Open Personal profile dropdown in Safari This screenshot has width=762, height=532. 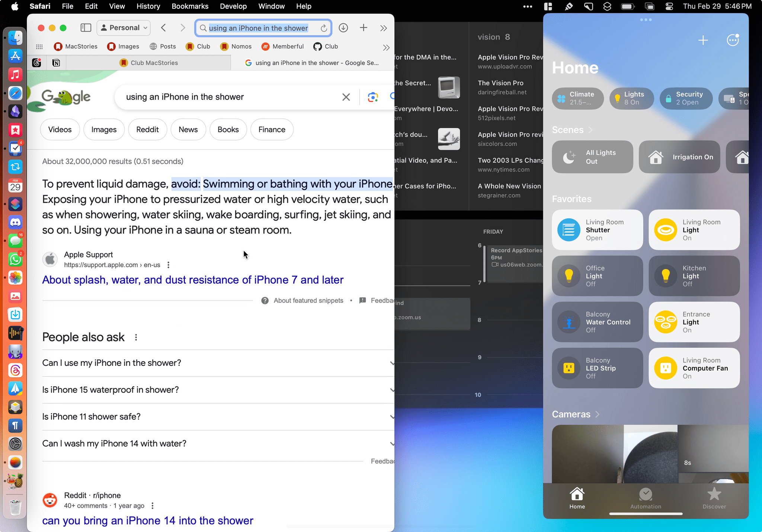click(x=124, y=28)
